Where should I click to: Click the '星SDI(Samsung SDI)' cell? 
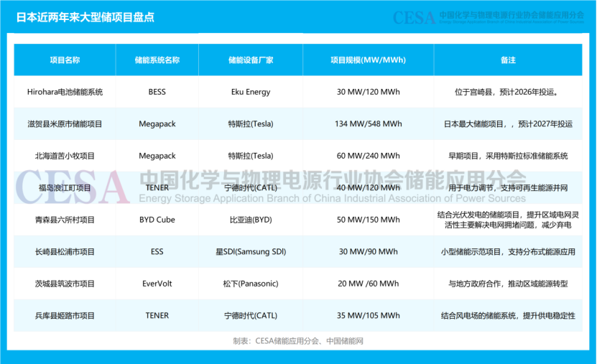(251, 252)
